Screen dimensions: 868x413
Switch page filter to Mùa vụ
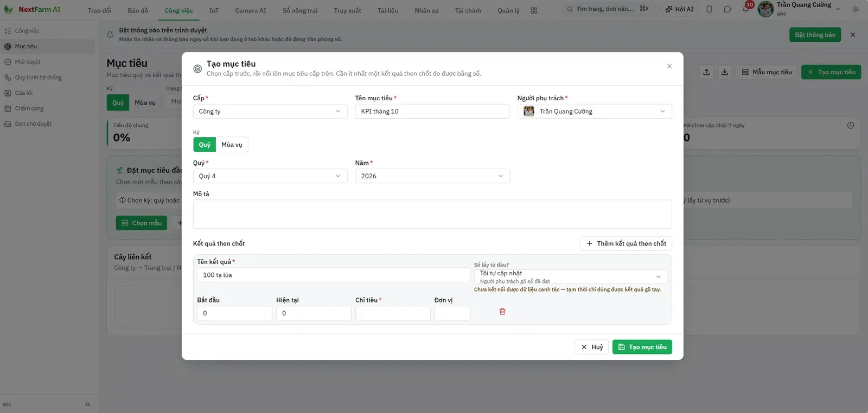pyautogui.click(x=145, y=102)
